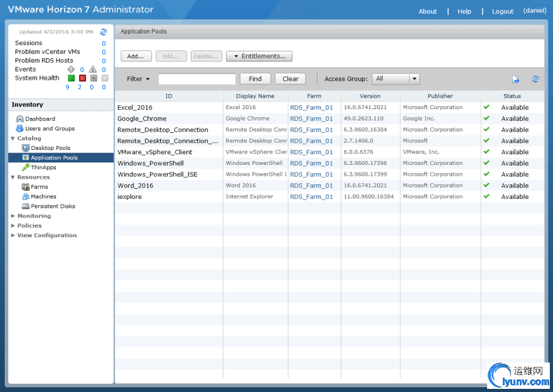The height and width of the screenshot is (392, 553).
Task: Click the Windows_PowerShell_ISE status checkmark
Action: 486,174
